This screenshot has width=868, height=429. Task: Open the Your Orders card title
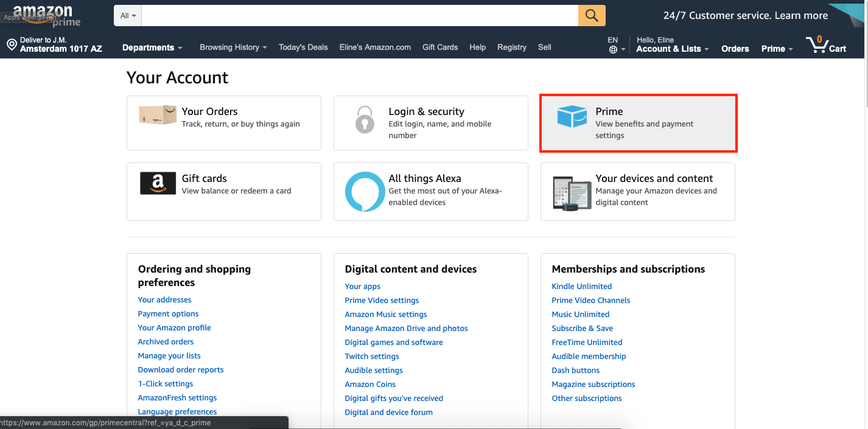click(209, 111)
